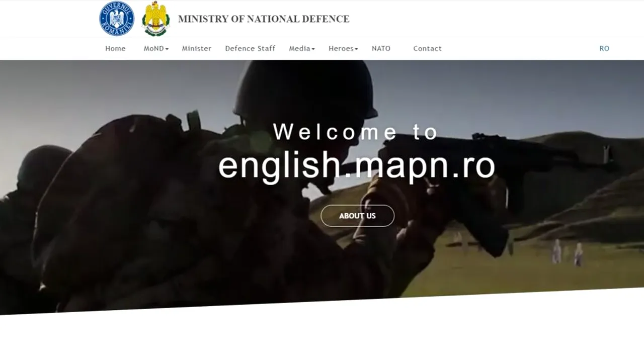Expand the Heroes menu
The image size is (644, 362).
341,48
